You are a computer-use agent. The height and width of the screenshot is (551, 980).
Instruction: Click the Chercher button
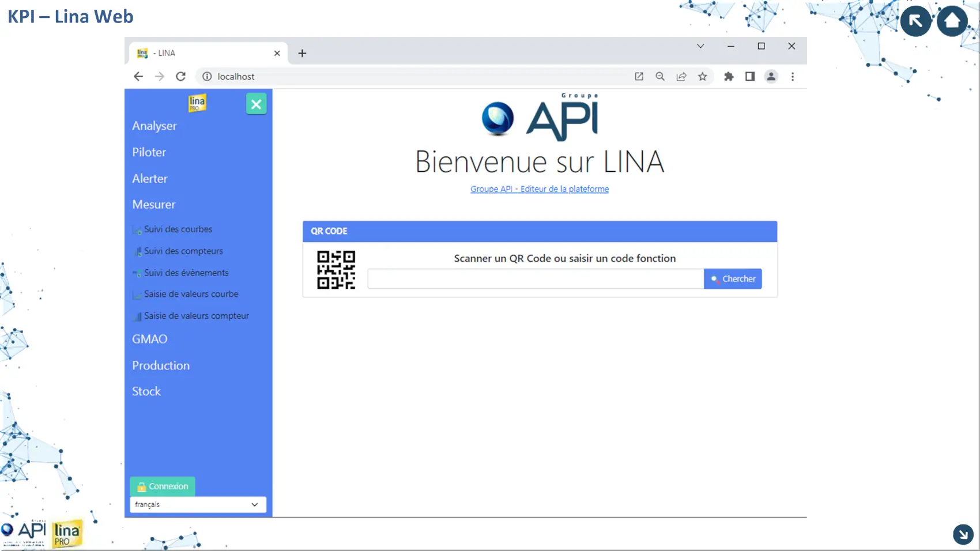pos(733,279)
